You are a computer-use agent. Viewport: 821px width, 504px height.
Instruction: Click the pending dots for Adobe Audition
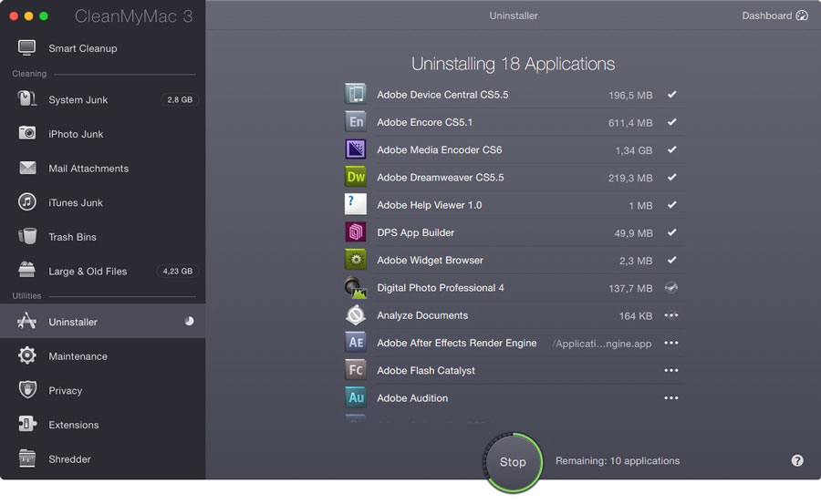(671, 397)
